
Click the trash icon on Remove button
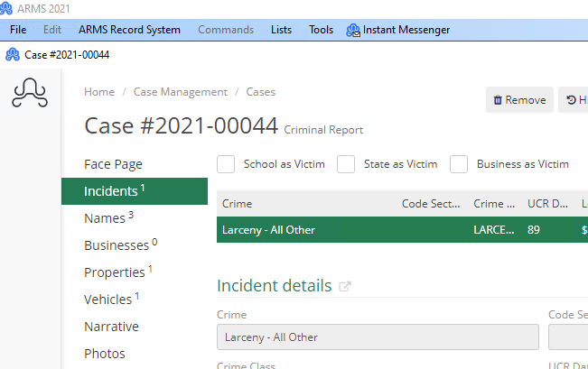[498, 100]
